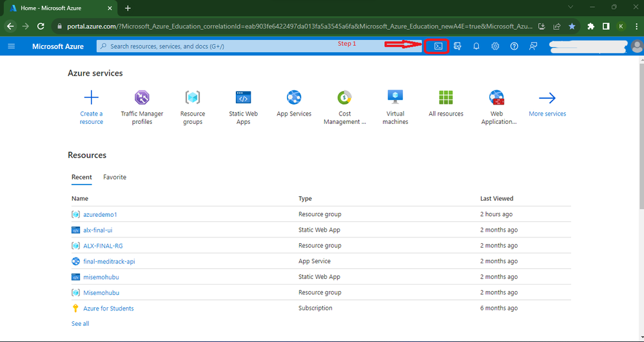Image resolution: width=644 pixels, height=342 pixels.
Task: Focus the Search resources input field
Action: pyautogui.click(x=259, y=46)
